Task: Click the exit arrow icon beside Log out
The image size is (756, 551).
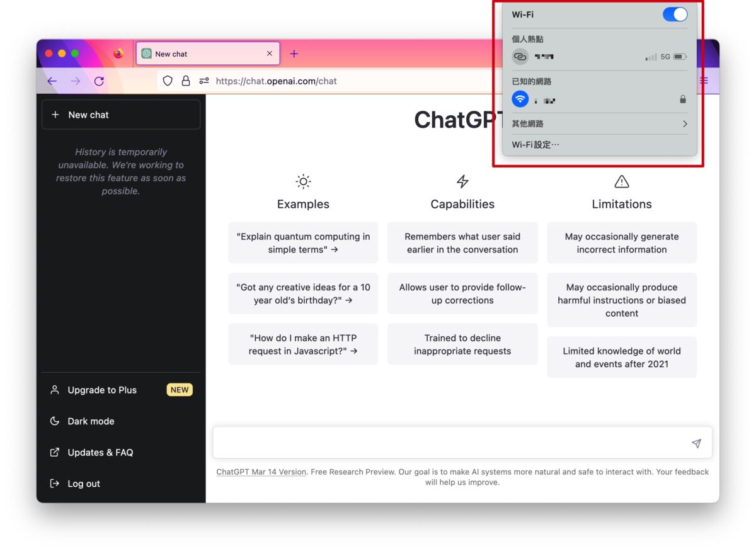Action: click(x=55, y=484)
